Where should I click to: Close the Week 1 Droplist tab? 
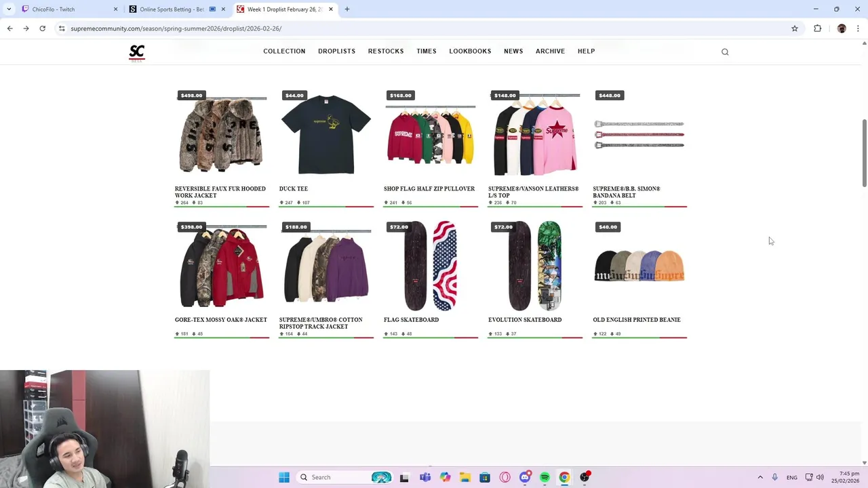click(331, 9)
